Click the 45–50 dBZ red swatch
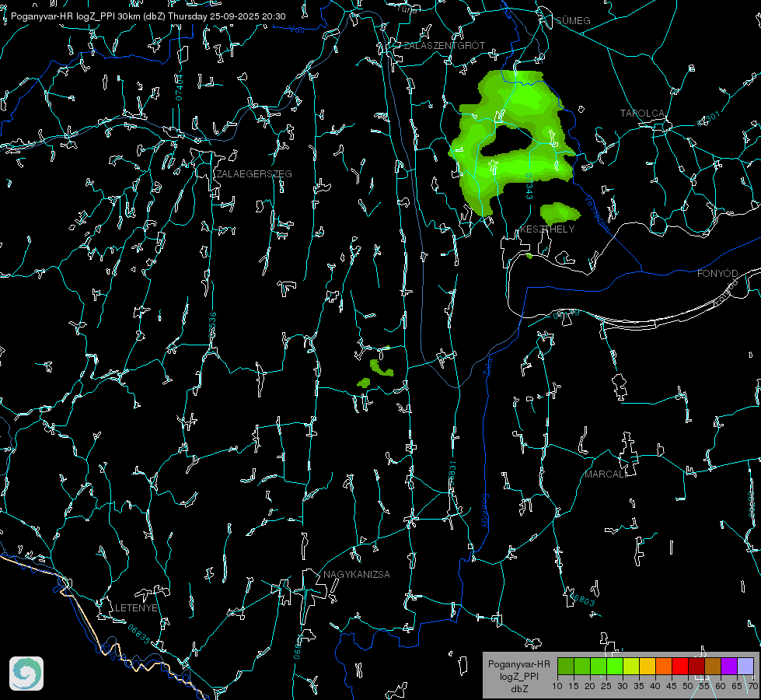This screenshot has height=700, width=761. click(x=680, y=666)
